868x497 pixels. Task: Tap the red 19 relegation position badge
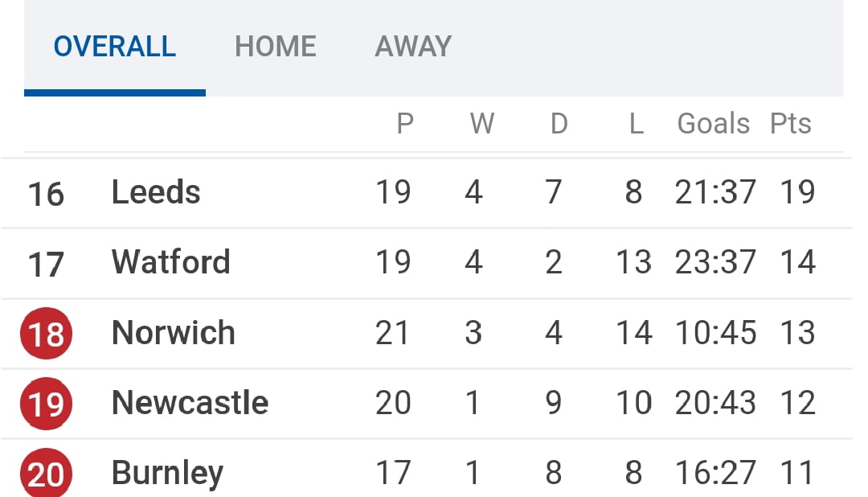[x=46, y=403]
